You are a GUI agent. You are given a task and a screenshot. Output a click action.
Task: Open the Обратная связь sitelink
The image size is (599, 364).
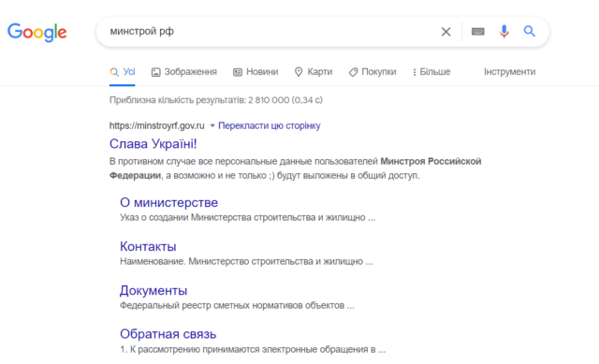point(168,334)
